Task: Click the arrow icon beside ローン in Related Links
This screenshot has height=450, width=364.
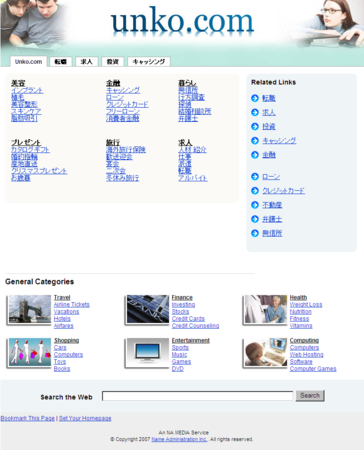Action: click(255, 176)
